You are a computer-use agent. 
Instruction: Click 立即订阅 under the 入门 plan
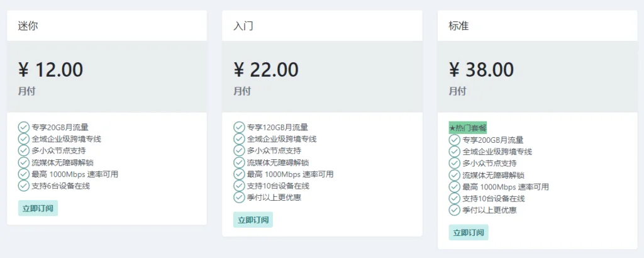click(x=253, y=220)
